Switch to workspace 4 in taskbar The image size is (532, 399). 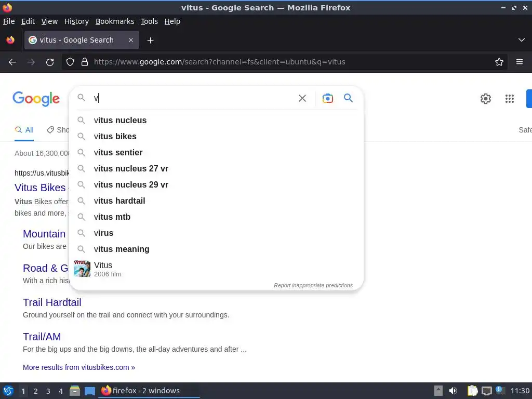point(61,391)
